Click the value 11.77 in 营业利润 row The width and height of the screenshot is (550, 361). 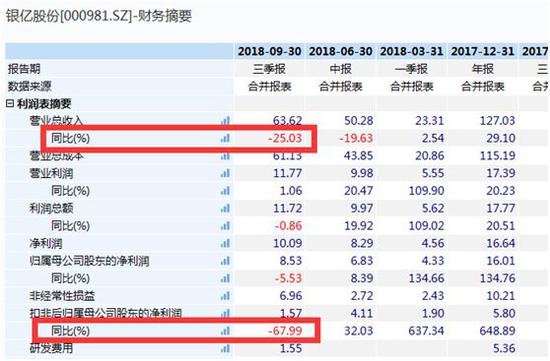click(287, 173)
